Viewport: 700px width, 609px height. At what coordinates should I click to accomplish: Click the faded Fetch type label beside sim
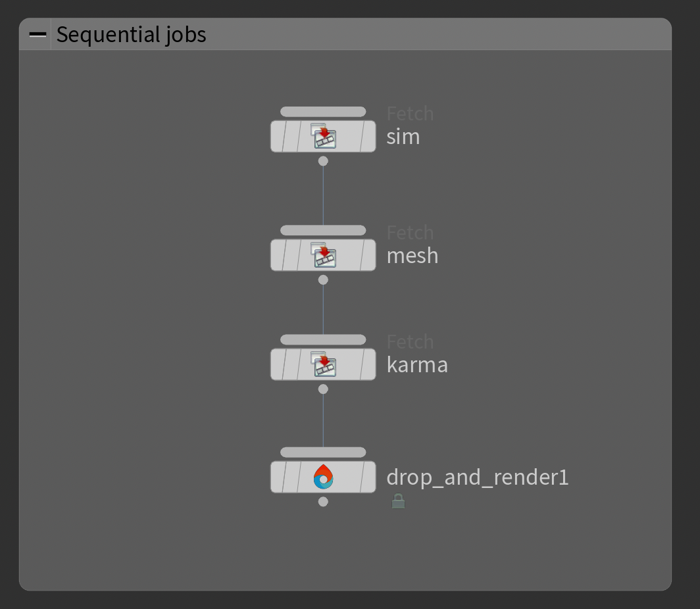point(409,113)
